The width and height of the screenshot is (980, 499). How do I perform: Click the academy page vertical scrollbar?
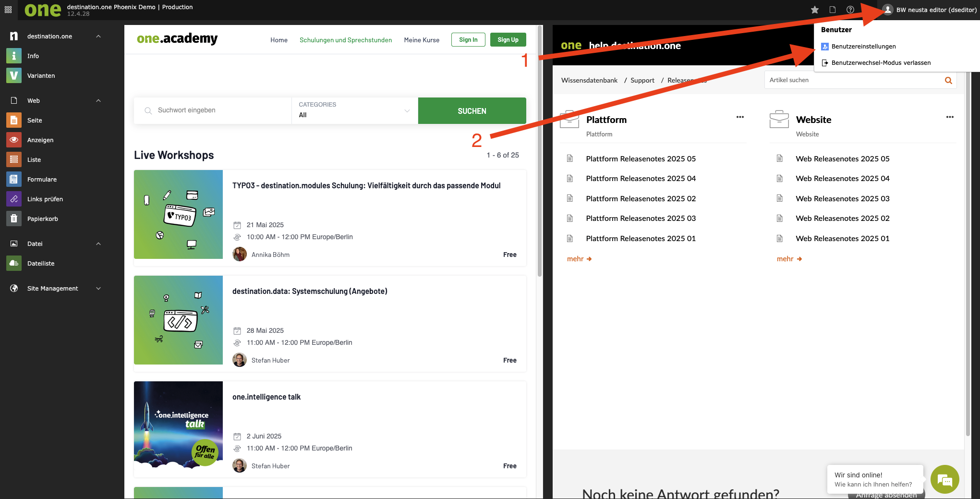(x=540, y=151)
